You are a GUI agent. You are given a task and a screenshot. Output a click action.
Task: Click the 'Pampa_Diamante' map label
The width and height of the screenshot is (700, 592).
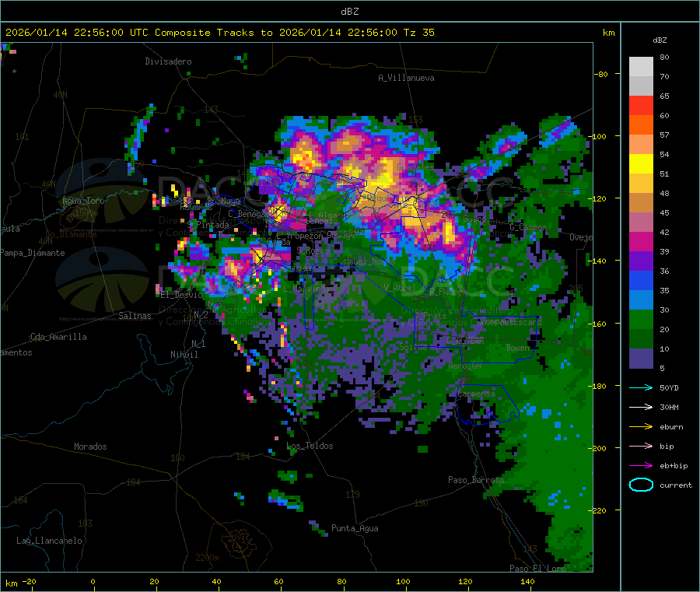32,253
